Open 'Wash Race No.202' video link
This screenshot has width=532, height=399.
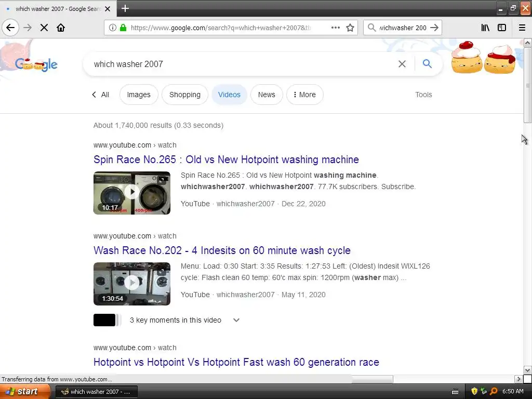[222, 250]
